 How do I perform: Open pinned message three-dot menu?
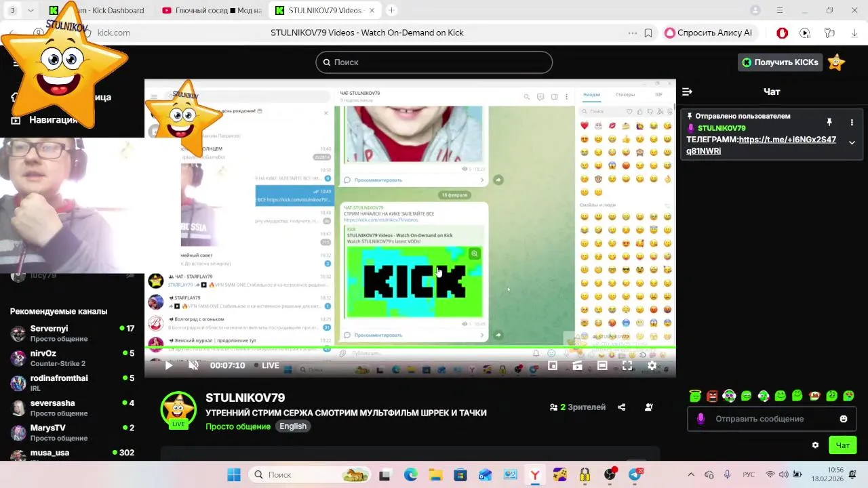coord(852,122)
